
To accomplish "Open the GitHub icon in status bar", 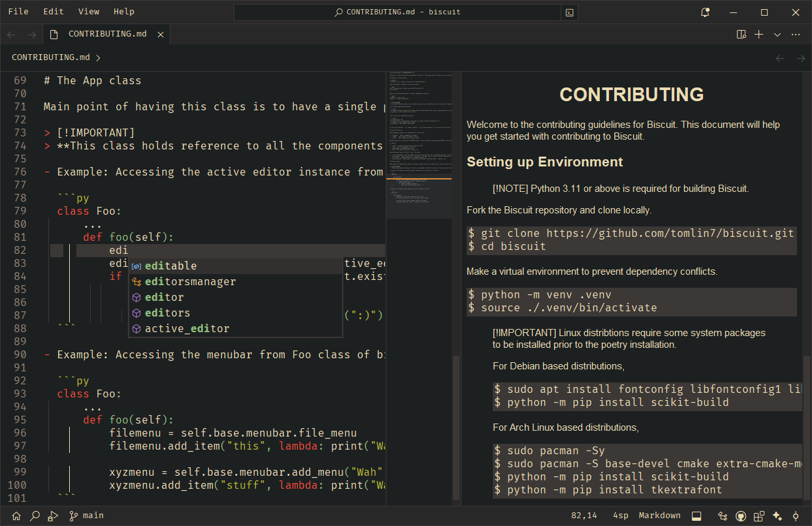I will pos(741,516).
